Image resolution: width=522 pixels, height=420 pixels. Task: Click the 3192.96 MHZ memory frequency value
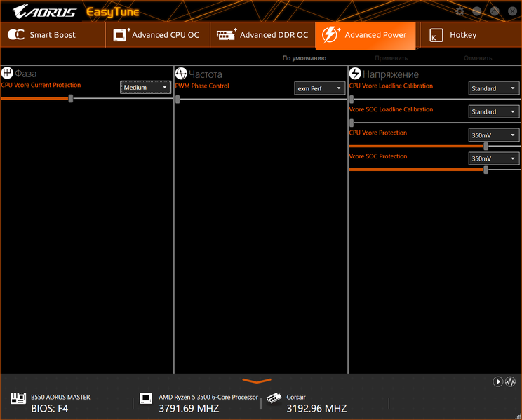point(316,408)
